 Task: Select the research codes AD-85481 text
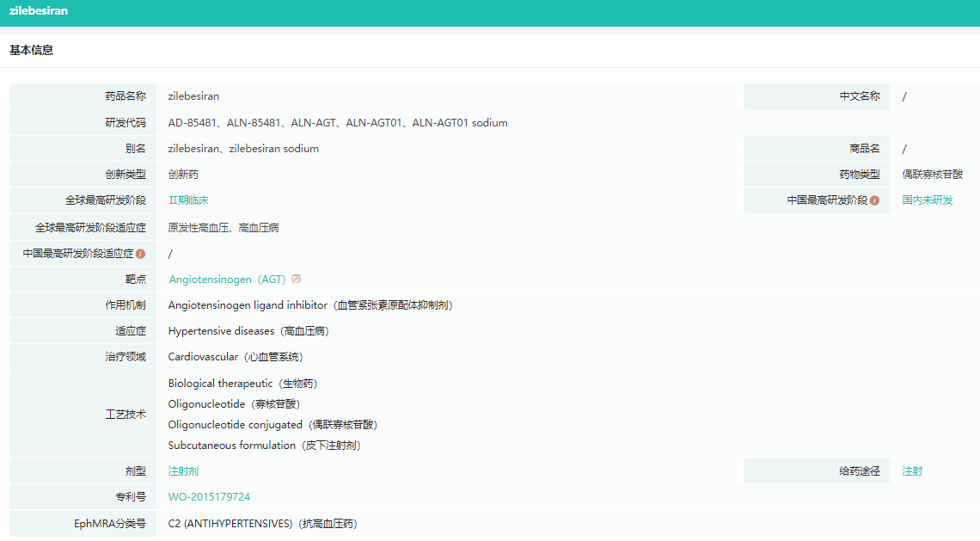click(338, 123)
